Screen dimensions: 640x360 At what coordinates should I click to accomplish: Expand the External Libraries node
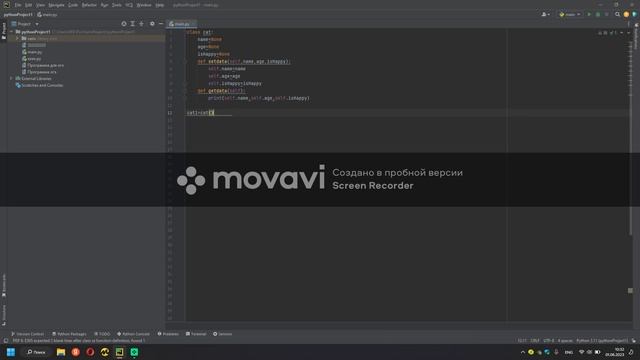(x=12, y=78)
